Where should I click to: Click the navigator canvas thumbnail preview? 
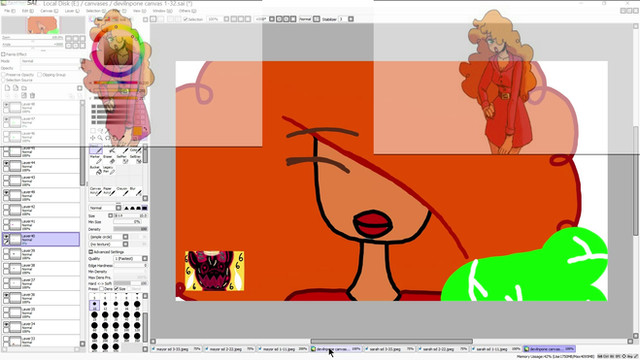[x=42, y=25]
